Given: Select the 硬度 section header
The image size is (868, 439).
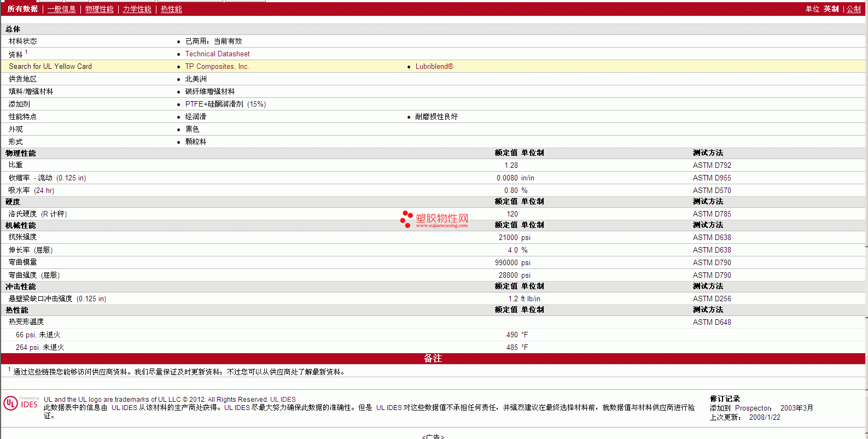Looking at the screenshot, I should click(13, 202).
